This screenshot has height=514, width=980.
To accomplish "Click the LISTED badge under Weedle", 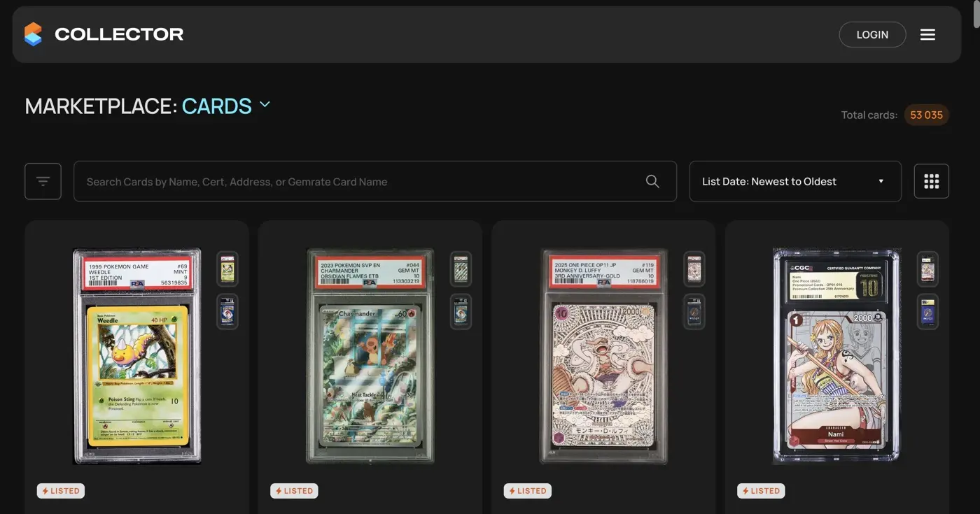I will pos(61,491).
